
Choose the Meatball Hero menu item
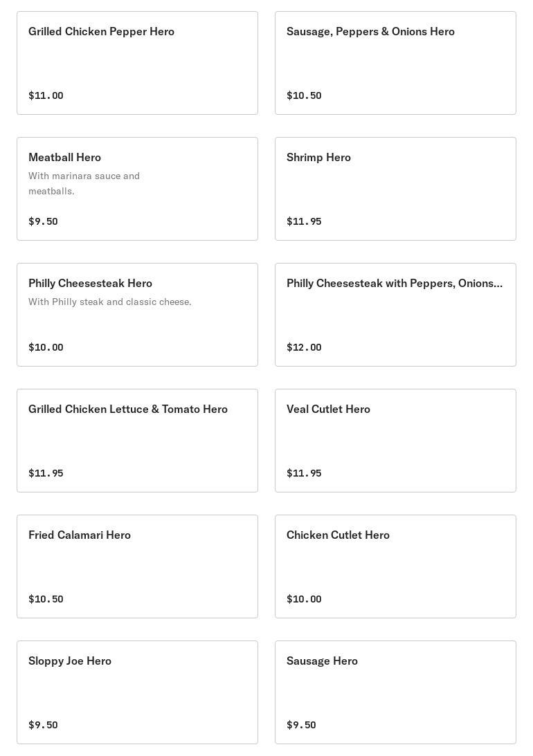[138, 189]
